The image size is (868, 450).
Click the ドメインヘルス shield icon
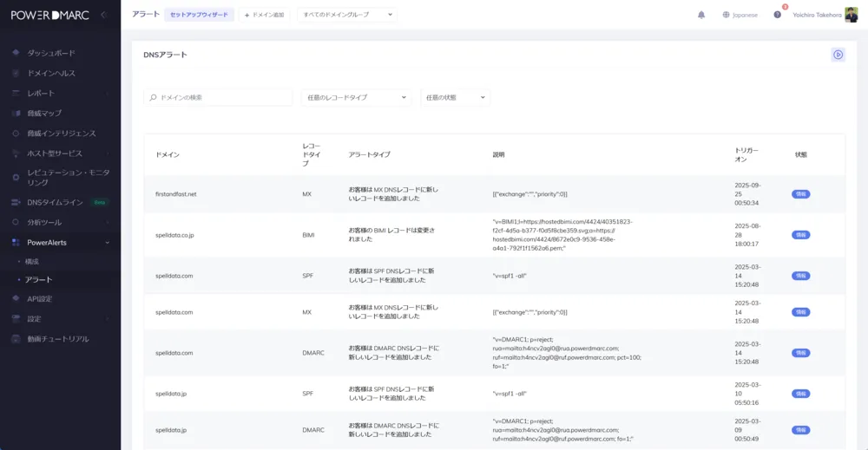pyautogui.click(x=16, y=73)
